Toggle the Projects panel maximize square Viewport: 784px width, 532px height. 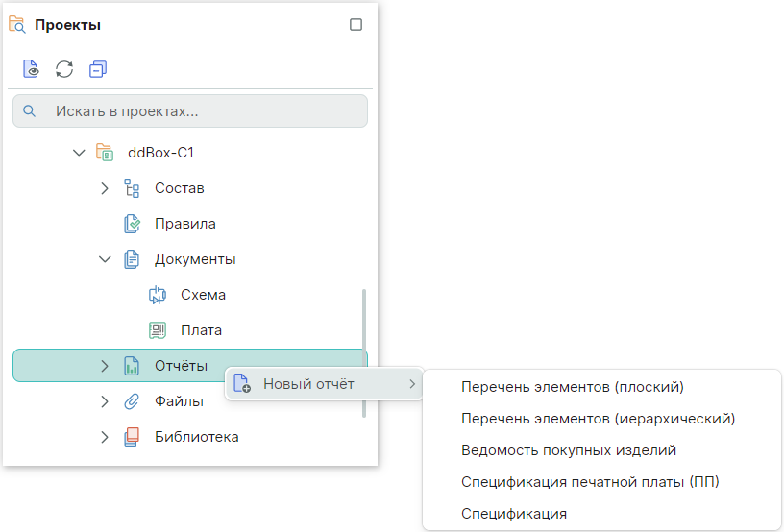pyautogui.click(x=355, y=25)
